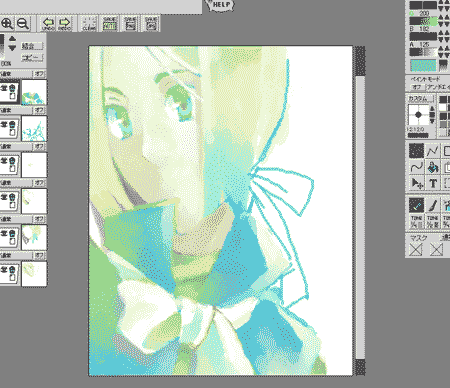
Task: Open the 通常 blend mode of the fourth layer
Action: pos(6,183)
